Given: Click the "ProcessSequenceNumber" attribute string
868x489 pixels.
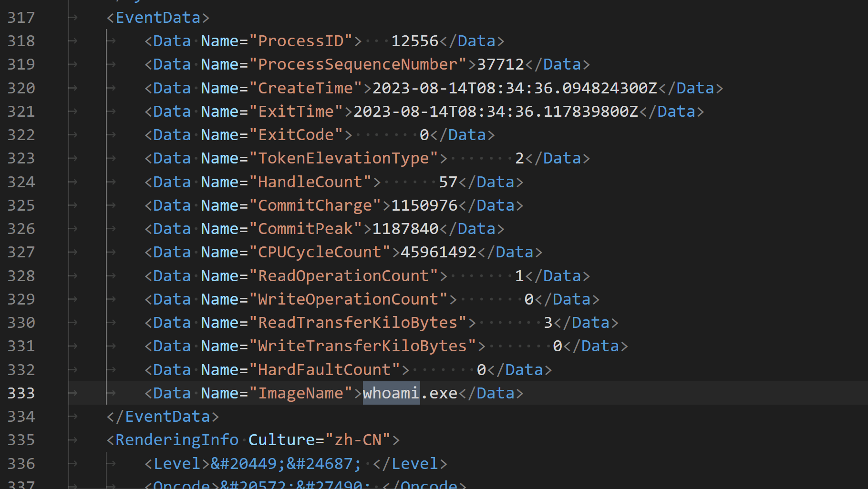Looking at the screenshot, I should (358, 64).
